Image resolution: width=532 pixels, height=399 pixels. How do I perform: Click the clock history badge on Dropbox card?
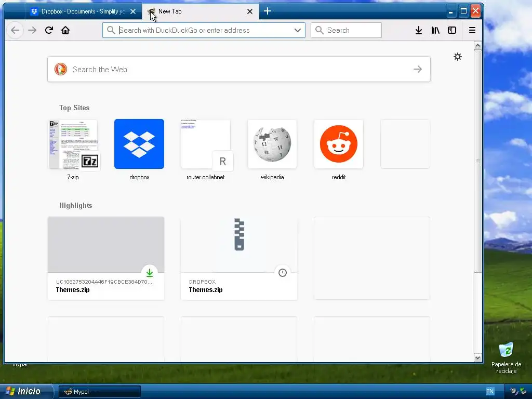coord(282,272)
